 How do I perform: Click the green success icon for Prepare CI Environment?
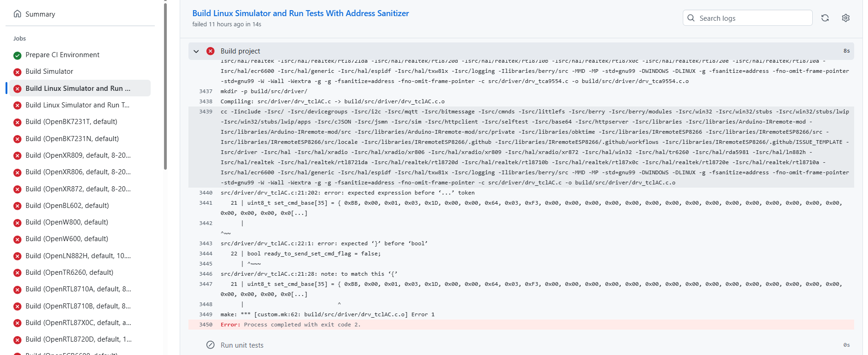coord(18,55)
